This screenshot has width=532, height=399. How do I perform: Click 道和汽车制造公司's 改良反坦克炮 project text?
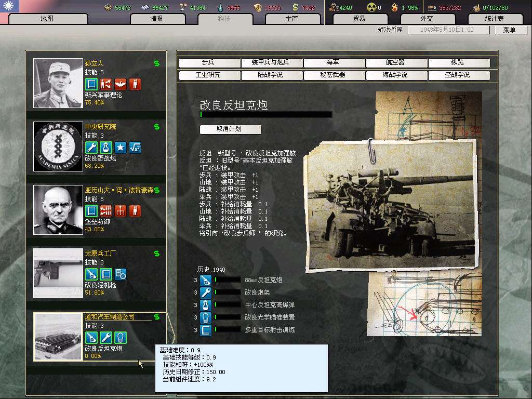coord(103,349)
